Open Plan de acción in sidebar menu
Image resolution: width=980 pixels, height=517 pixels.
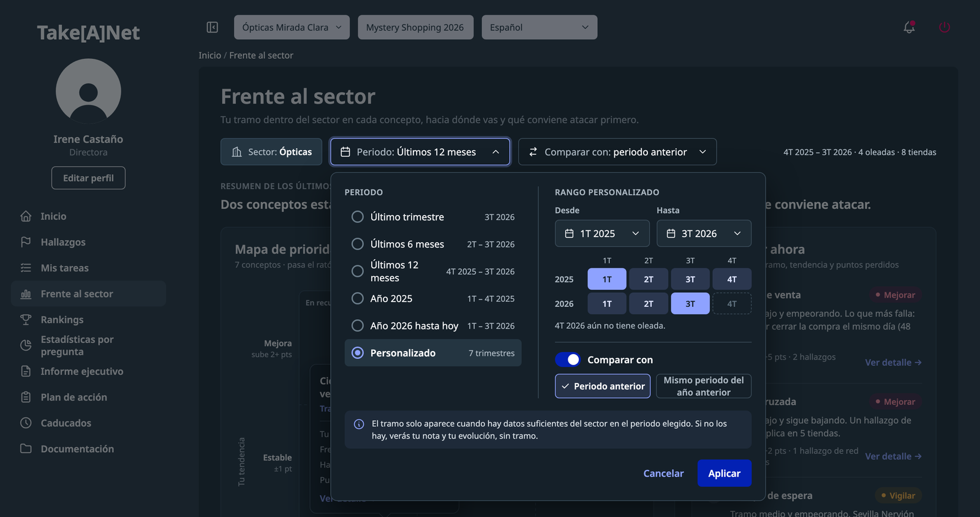click(89, 397)
